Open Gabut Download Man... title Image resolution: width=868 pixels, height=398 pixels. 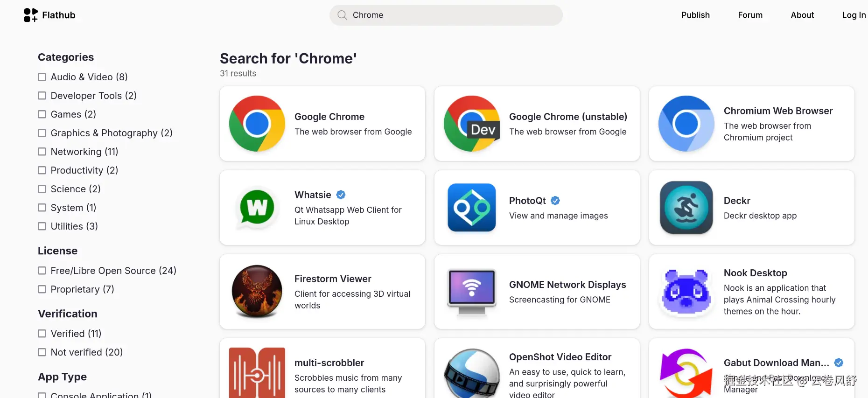tap(777, 363)
